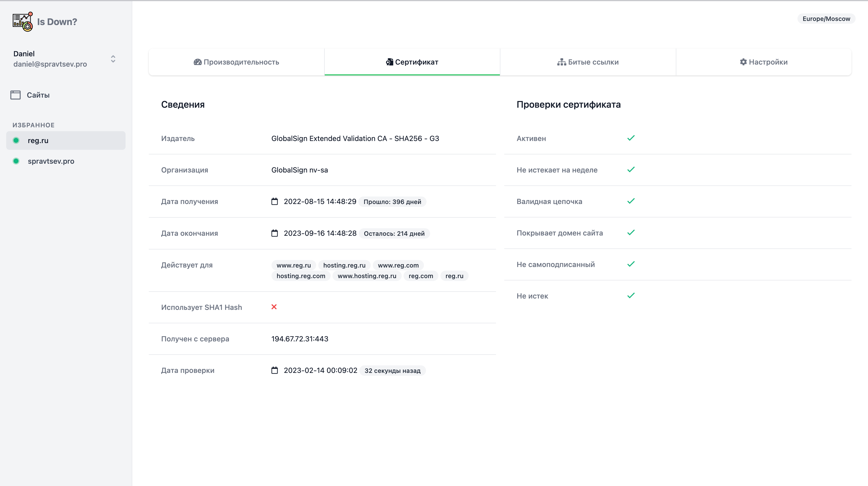Click the certificate icon on Сертификат tab
Screen dimensions: 868x486
click(389, 62)
